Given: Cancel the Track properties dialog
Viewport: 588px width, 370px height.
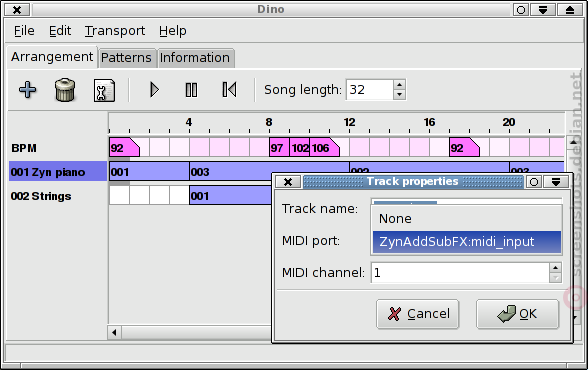Looking at the screenshot, I should 418,314.
